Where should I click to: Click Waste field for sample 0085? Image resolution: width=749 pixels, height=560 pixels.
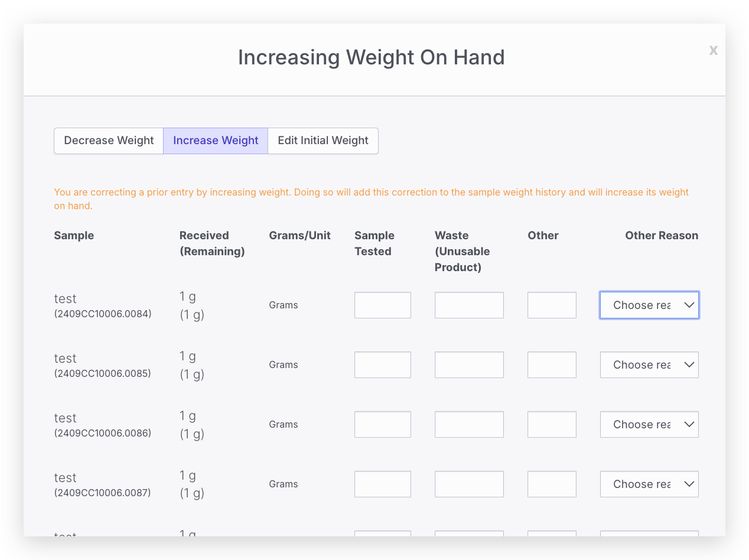469,365
